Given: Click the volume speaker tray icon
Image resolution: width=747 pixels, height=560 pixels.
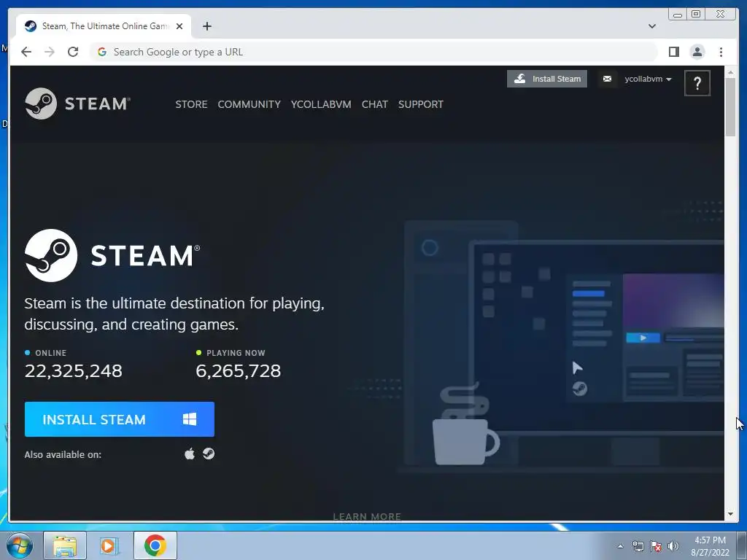Looking at the screenshot, I should pyautogui.click(x=673, y=546).
